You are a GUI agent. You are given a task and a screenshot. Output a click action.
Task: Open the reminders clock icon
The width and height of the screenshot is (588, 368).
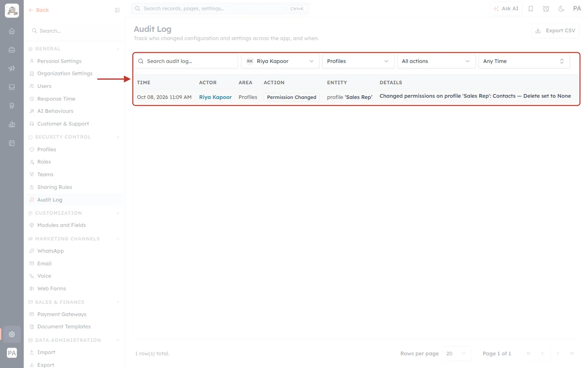(546, 9)
